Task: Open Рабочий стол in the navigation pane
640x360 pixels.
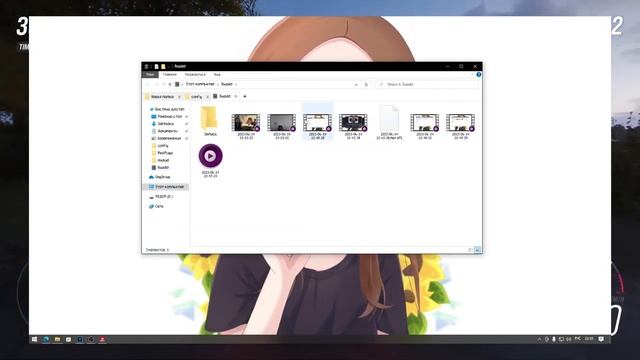Action: pyautogui.click(x=167, y=116)
